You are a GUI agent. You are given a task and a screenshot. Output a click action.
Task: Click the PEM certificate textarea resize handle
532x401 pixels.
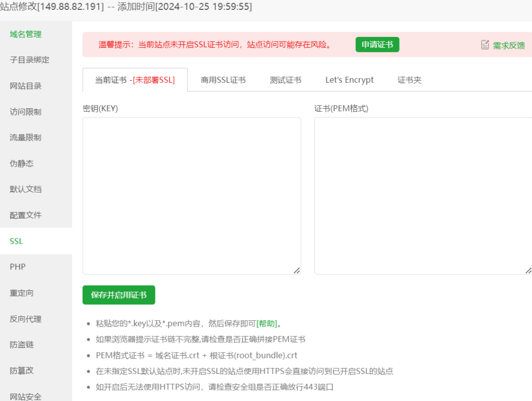pos(528,270)
